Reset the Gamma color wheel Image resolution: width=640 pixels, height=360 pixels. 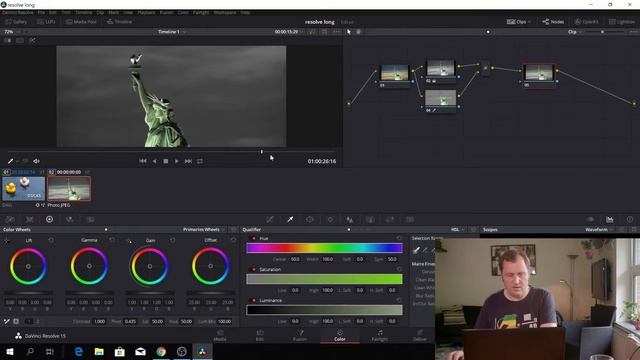(112, 240)
